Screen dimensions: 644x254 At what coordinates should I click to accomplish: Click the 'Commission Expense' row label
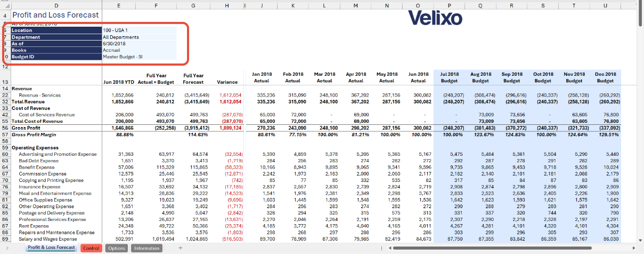click(x=42, y=173)
